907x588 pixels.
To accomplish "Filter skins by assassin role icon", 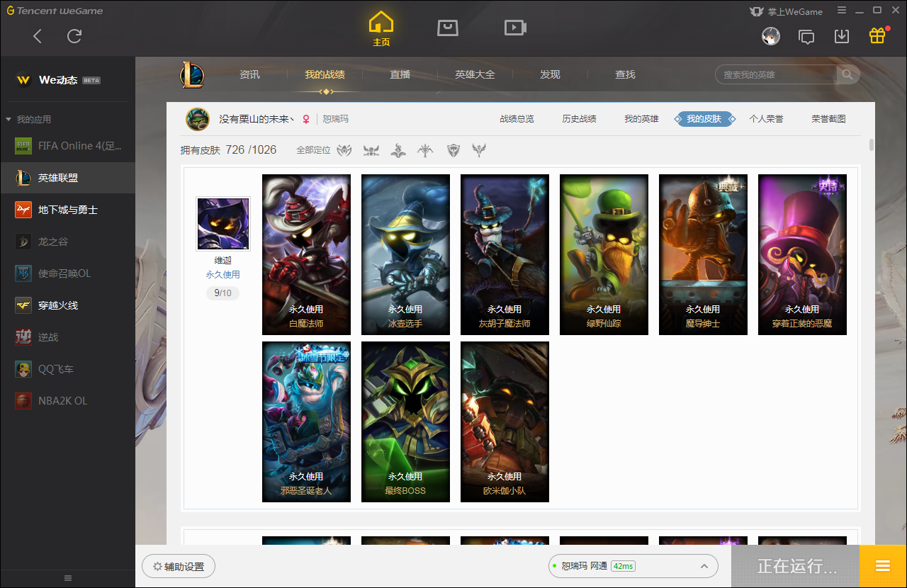I will point(344,150).
